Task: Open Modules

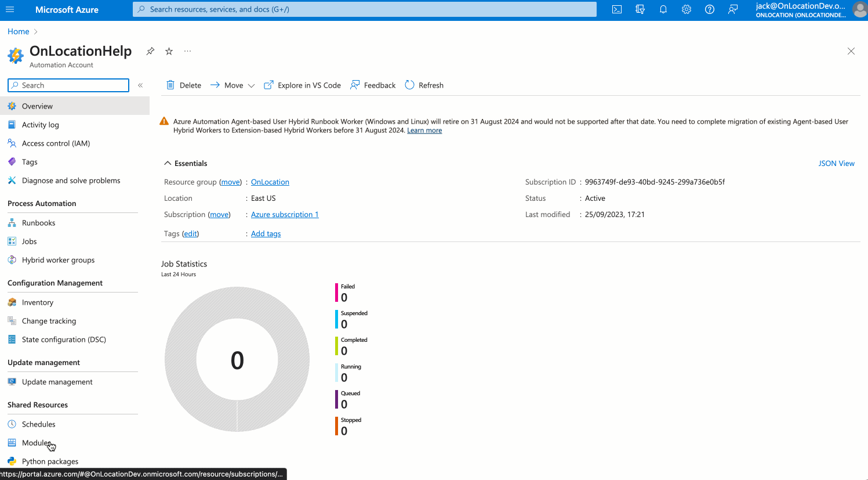Action: pos(75,443)
